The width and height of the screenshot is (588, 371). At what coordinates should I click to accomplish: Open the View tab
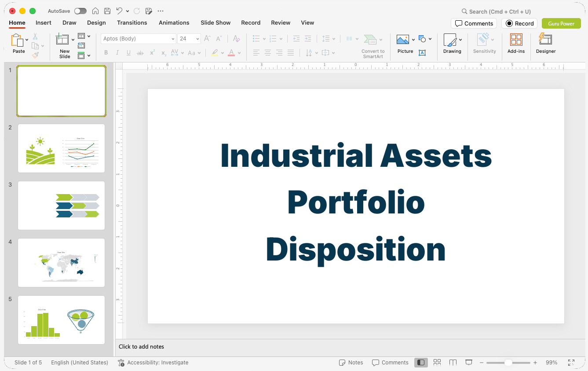[307, 23]
